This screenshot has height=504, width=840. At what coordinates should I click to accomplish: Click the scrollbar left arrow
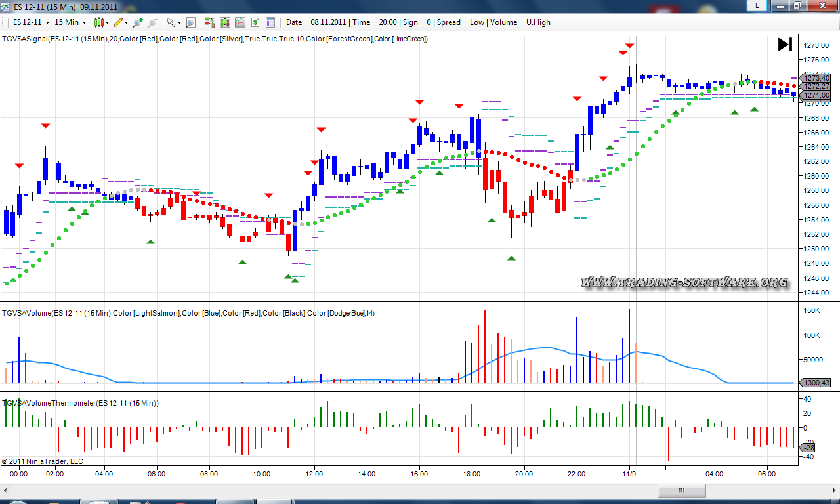coord(6,490)
